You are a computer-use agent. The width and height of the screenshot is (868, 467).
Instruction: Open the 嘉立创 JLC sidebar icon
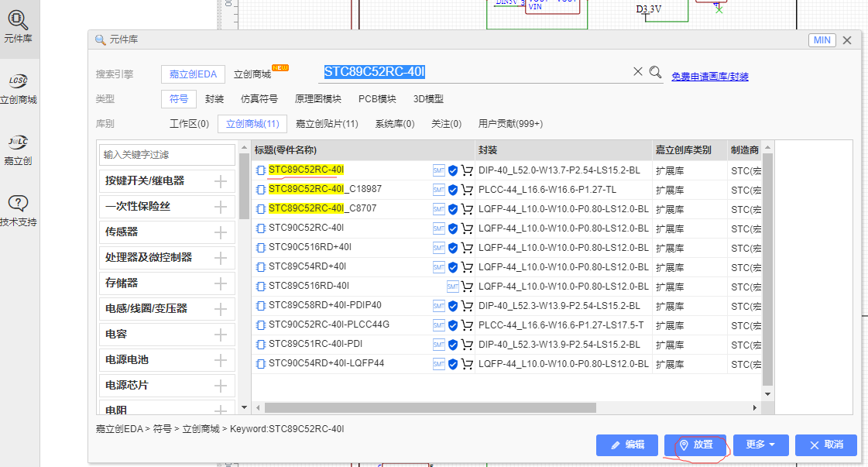[x=18, y=149]
